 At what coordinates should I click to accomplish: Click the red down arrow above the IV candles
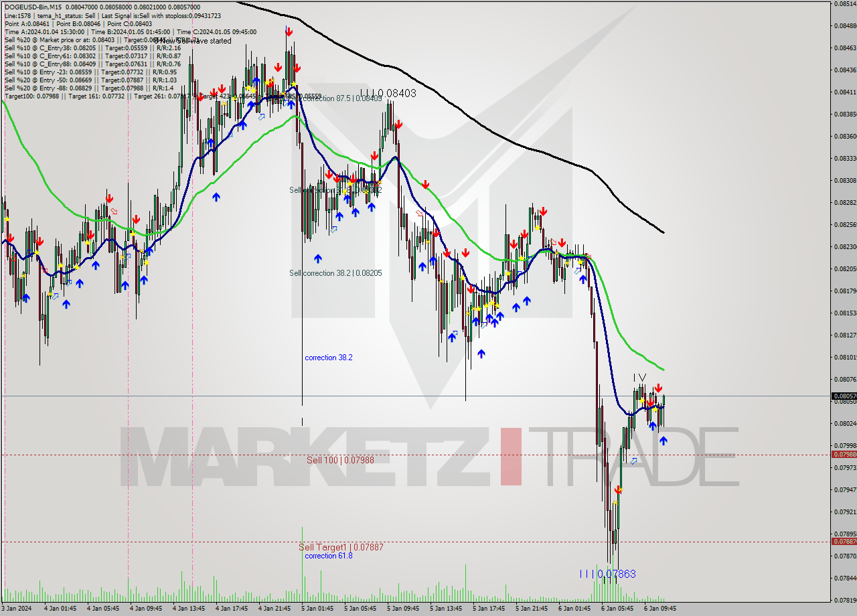click(659, 388)
